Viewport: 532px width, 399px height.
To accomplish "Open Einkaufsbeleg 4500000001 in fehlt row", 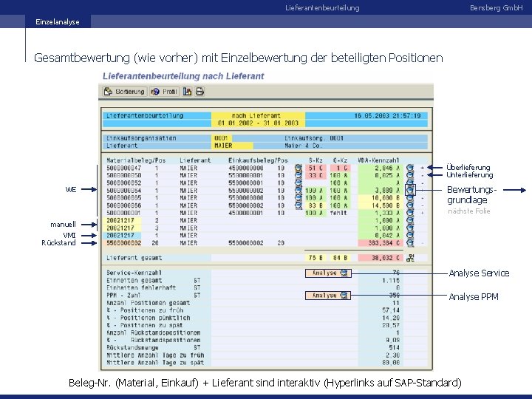I will (245, 213).
